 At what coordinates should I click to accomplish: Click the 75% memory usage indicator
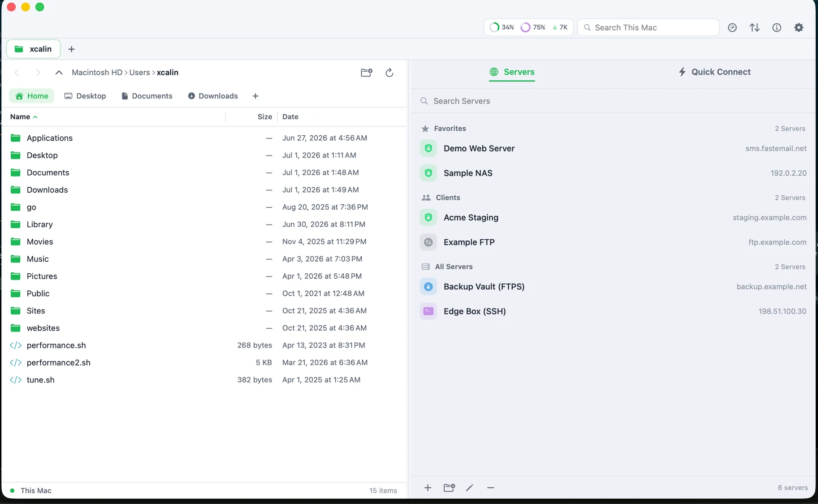point(533,27)
